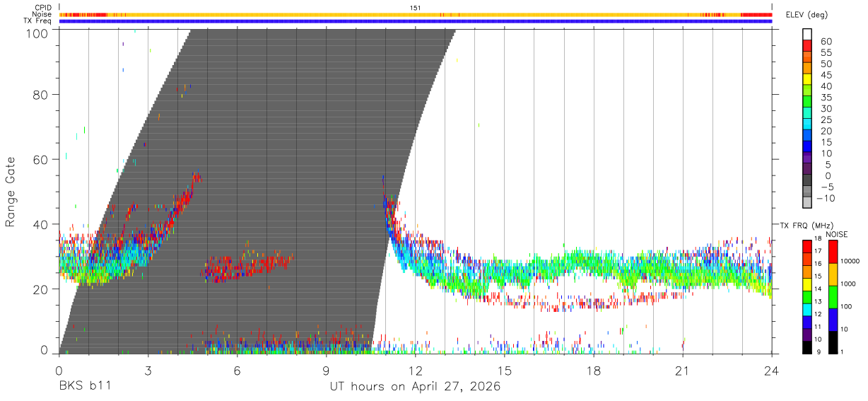
Task: Click the orange Noise strip above the plot
Action: click(x=416, y=14)
